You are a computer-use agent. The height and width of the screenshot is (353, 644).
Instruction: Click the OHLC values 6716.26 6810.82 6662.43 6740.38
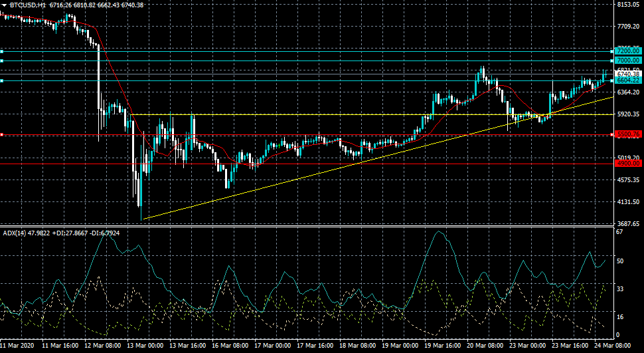coord(96,5)
